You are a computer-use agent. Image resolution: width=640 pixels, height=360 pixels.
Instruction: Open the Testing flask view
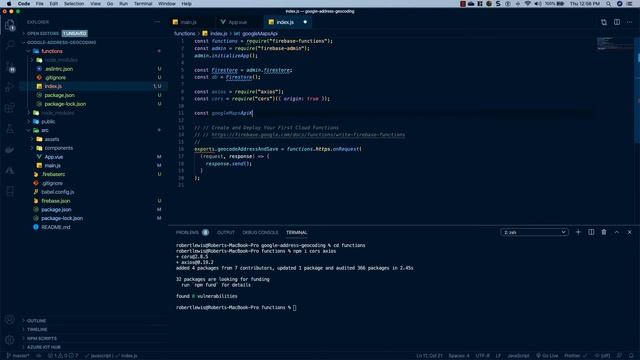[x=10, y=129]
